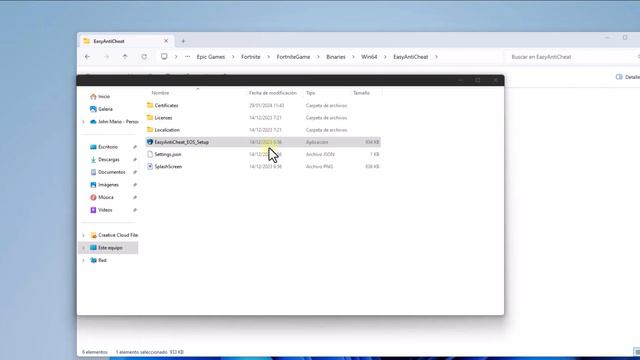Image resolution: width=640 pixels, height=360 pixels.
Task: Close the EasyAntiCheat tab
Action: click(x=166, y=41)
